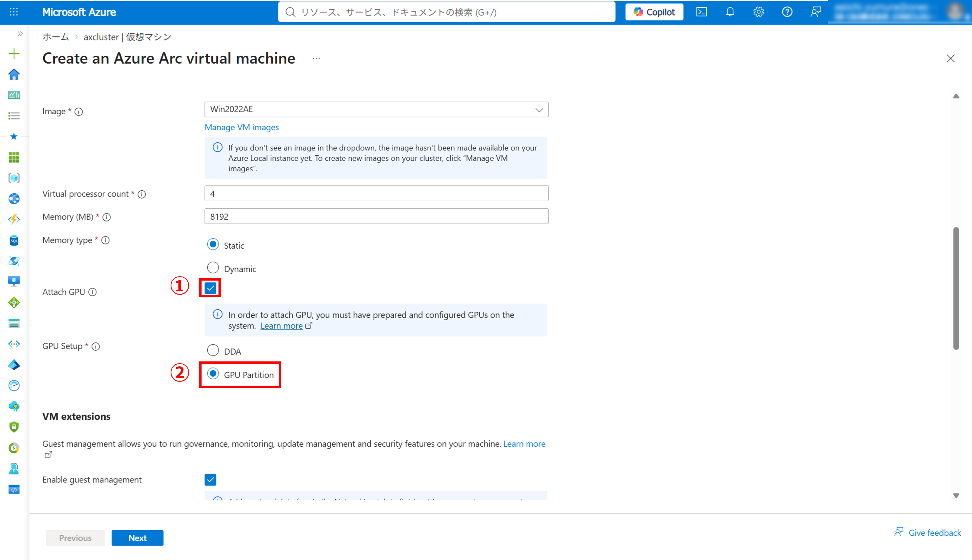Open Help and support person icon
The width and height of the screenshot is (972, 560).
[x=14, y=469]
